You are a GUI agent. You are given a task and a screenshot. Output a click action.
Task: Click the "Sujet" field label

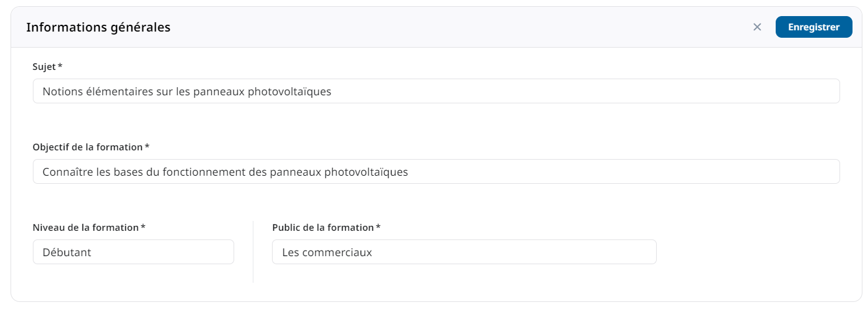pos(44,66)
